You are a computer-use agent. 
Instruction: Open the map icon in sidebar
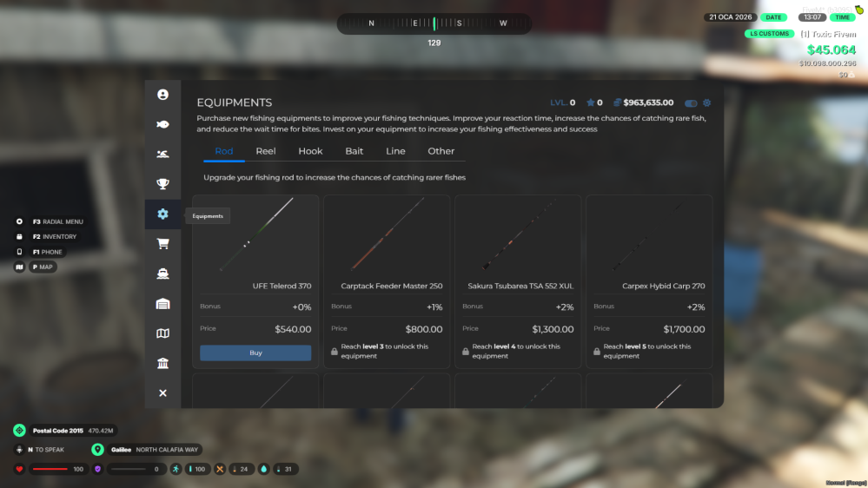click(x=162, y=333)
